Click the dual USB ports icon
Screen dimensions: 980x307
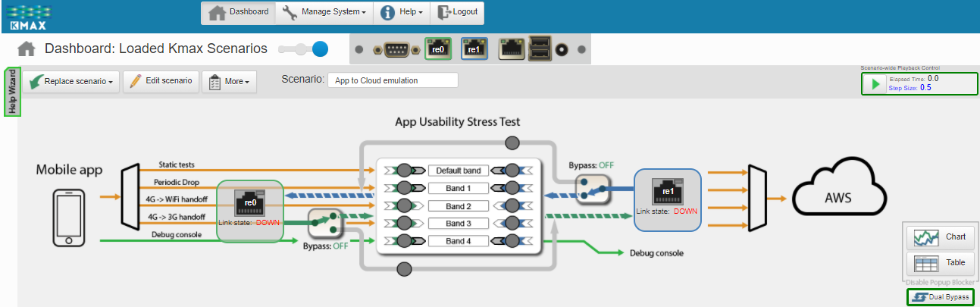tap(540, 49)
